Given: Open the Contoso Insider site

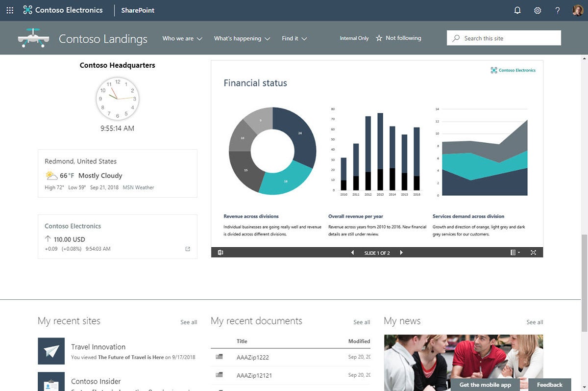Looking at the screenshot, I should (x=96, y=381).
